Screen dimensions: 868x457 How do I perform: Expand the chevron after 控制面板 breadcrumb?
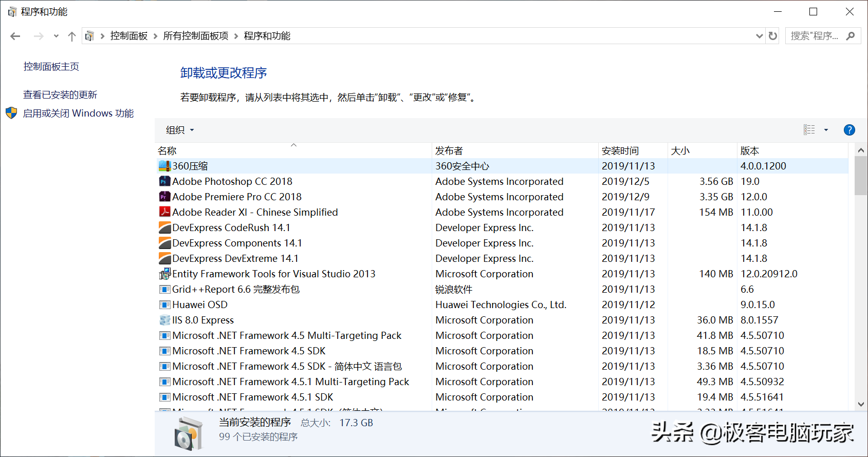point(155,36)
